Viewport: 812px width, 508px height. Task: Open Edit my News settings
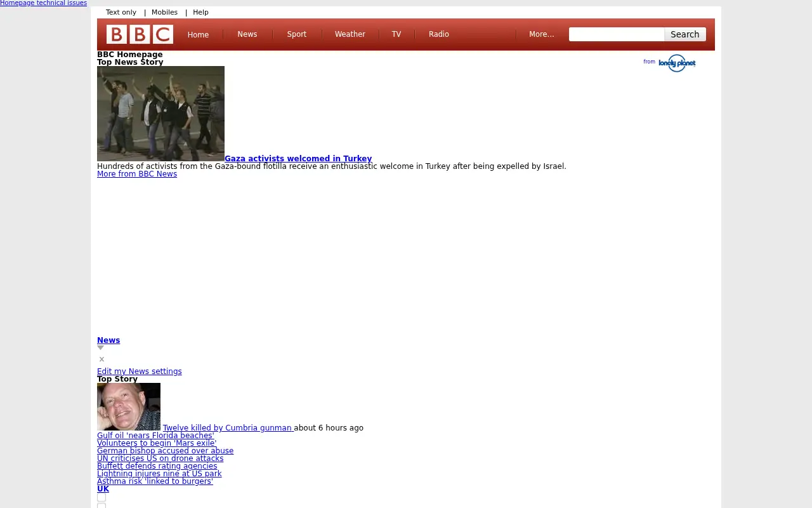pos(140,371)
